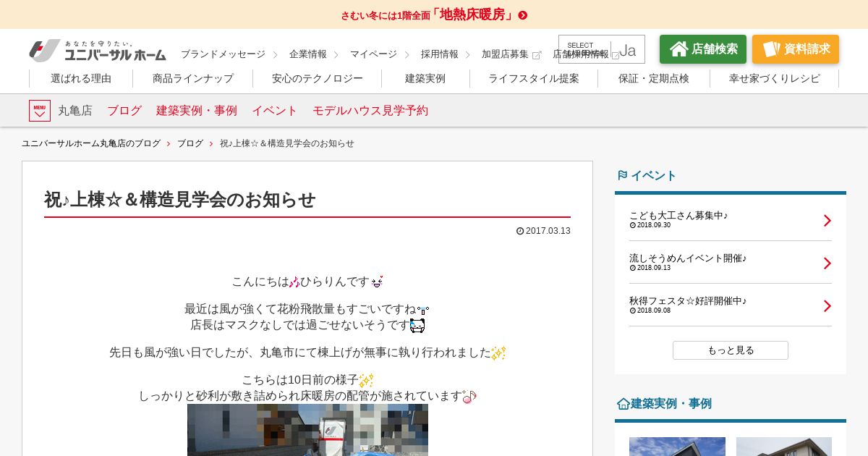
Task: Open 採用情報 link
Action: (x=440, y=54)
